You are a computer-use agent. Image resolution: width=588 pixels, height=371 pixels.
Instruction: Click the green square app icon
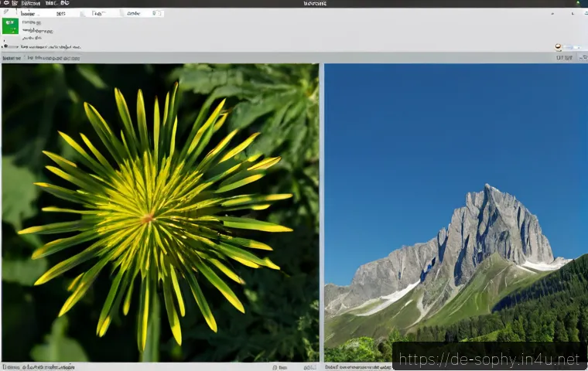click(x=10, y=26)
